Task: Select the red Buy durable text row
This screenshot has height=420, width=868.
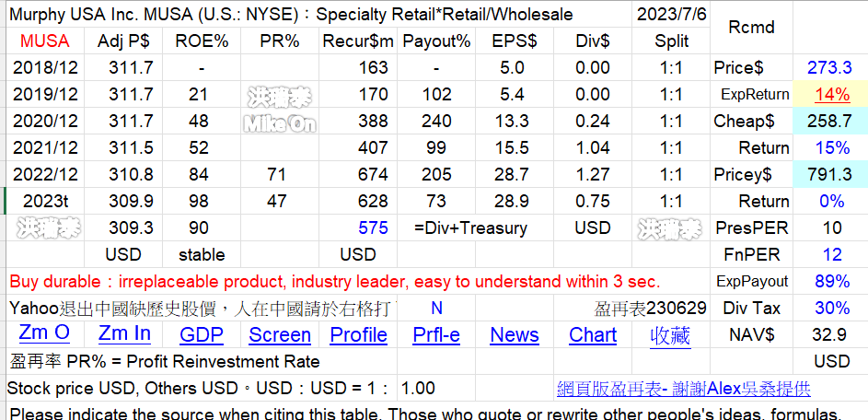Action: coord(358,281)
